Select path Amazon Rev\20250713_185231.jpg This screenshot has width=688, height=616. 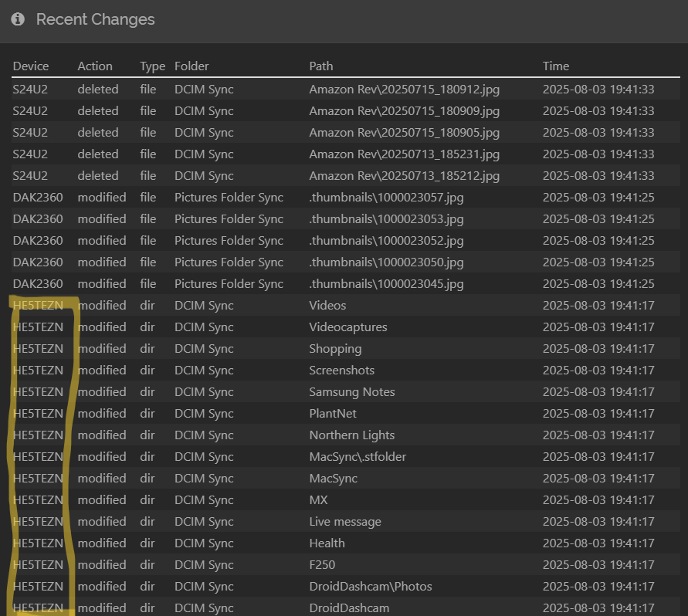coord(404,154)
